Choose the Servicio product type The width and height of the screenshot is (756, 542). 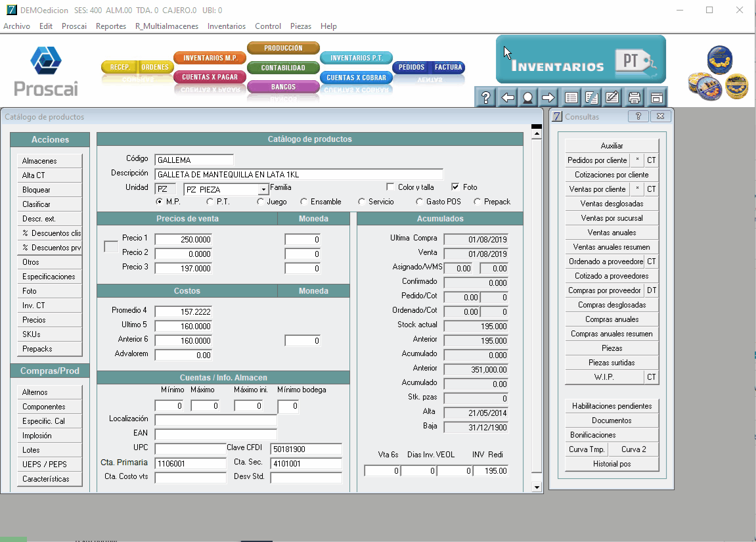pos(362,202)
